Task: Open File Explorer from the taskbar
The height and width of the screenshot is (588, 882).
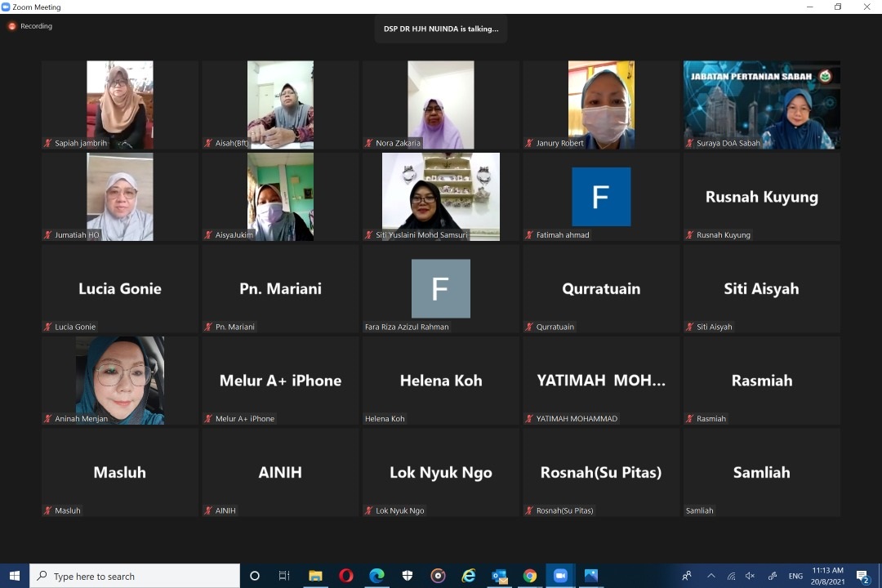Action: pos(315,576)
